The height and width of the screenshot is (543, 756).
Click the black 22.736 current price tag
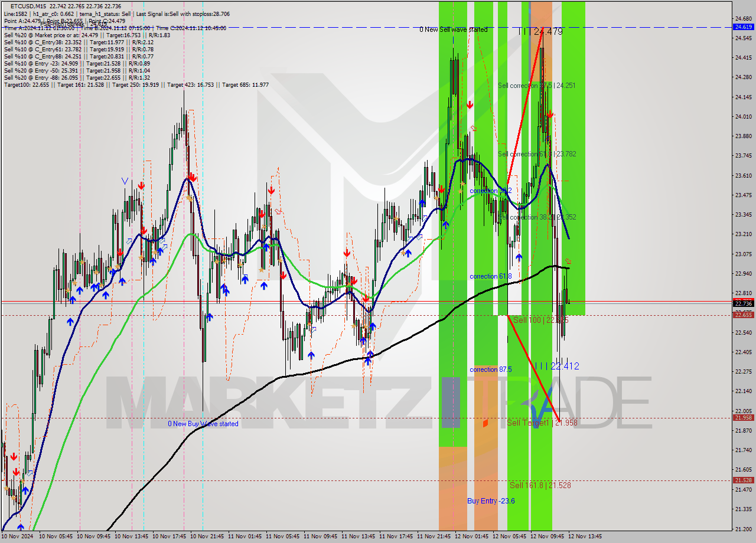(743, 303)
